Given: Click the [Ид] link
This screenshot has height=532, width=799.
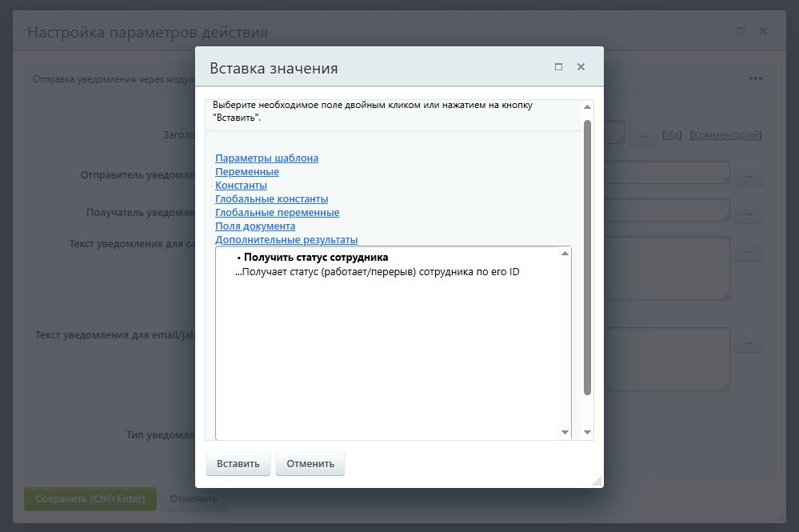Looking at the screenshot, I should pyautogui.click(x=671, y=134).
